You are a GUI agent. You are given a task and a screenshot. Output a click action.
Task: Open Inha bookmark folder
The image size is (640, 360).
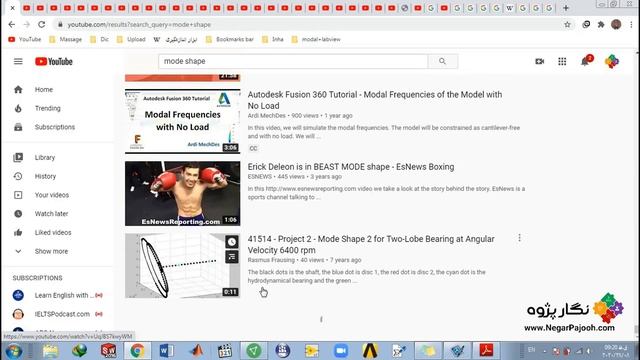pos(273,40)
